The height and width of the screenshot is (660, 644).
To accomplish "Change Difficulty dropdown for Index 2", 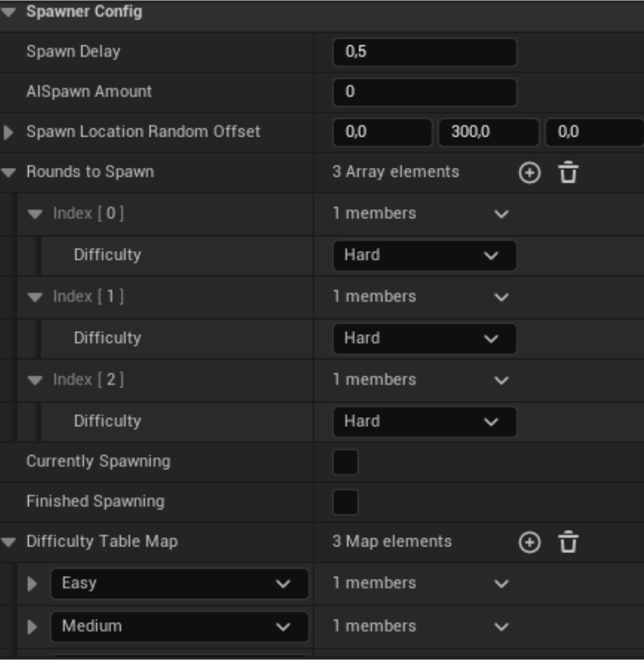I will click(x=424, y=422).
